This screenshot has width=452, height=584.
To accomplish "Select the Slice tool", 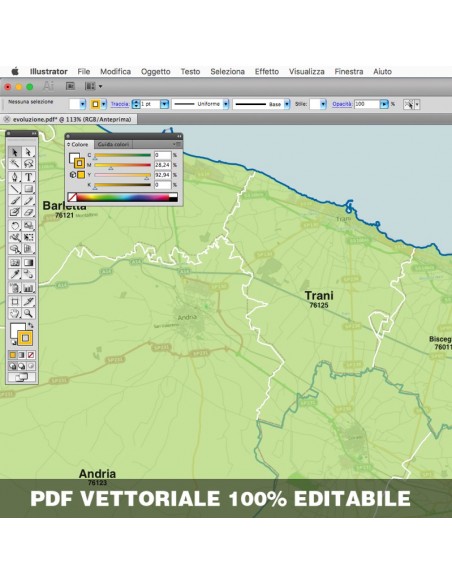I will [x=28, y=301].
